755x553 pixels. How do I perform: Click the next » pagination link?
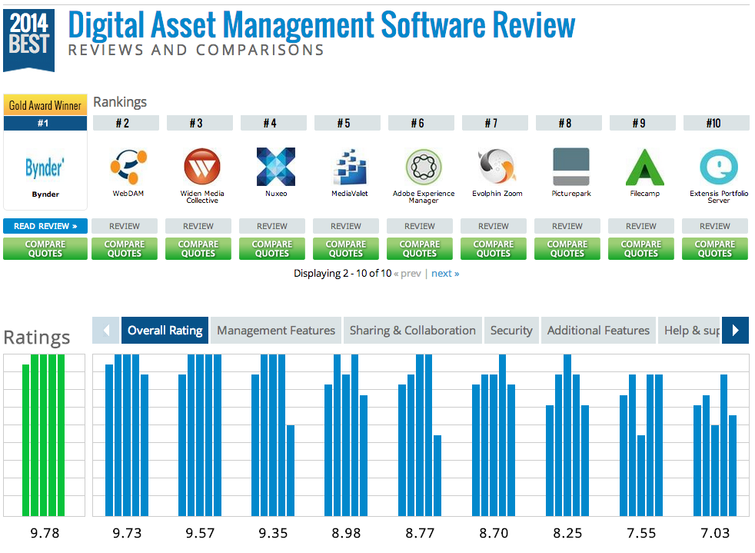point(445,274)
